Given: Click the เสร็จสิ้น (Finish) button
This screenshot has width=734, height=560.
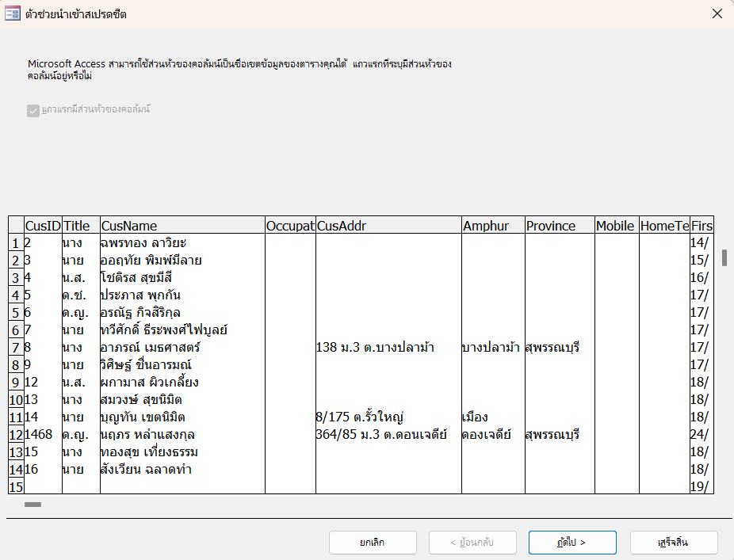Looking at the screenshot, I should (x=673, y=543).
